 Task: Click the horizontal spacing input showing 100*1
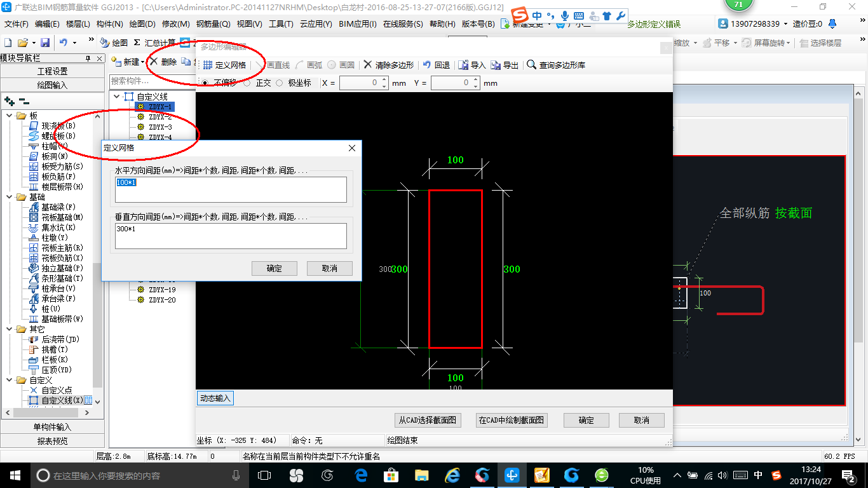click(x=231, y=189)
